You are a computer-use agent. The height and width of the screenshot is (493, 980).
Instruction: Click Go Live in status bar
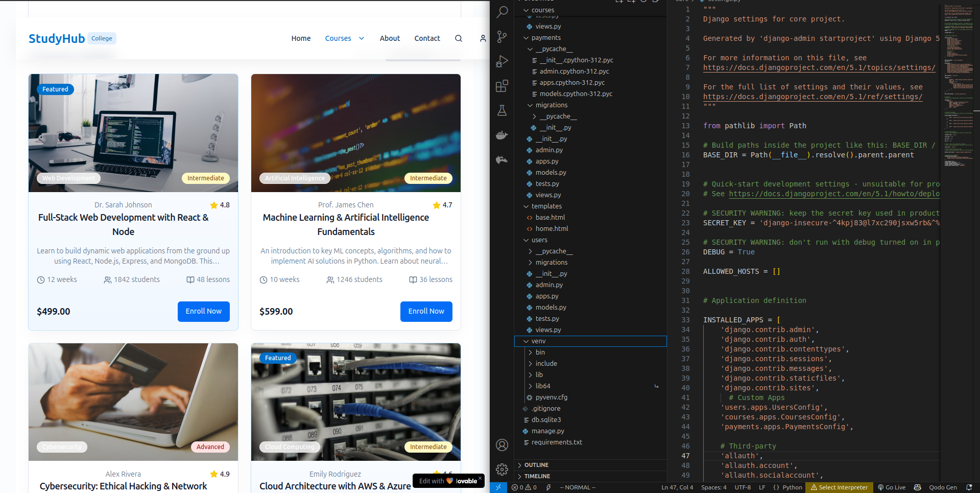(892, 487)
